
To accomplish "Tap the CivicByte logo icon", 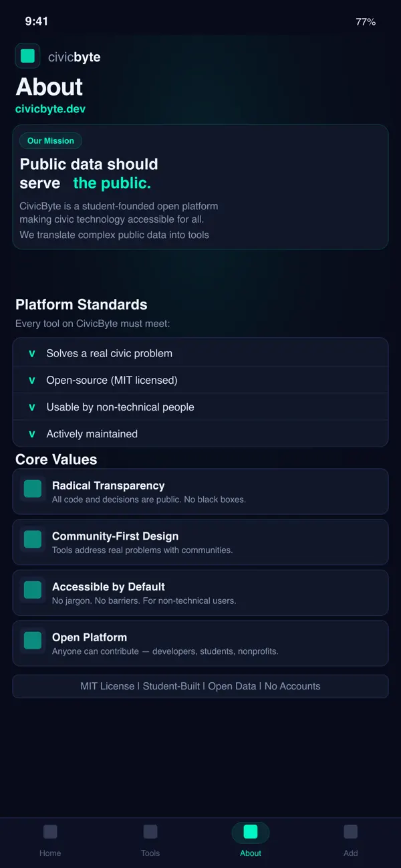I will [27, 56].
